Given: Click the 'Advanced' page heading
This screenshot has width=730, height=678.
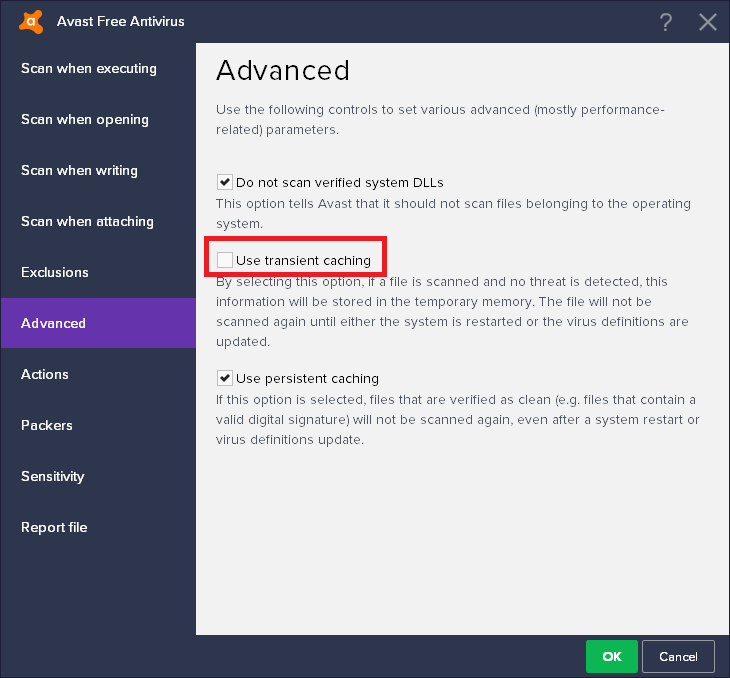Looking at the screenshot, I should tap(283, 70).
